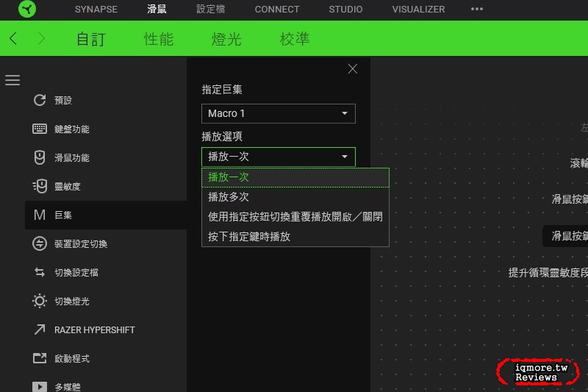Select the 滑鼠功能 label
The image size is (588, 392).
[71, 157]
